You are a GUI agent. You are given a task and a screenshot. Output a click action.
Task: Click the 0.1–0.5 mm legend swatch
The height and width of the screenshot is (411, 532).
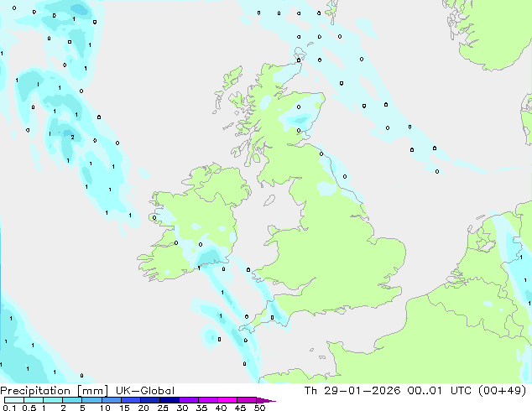tap(14, 400)
